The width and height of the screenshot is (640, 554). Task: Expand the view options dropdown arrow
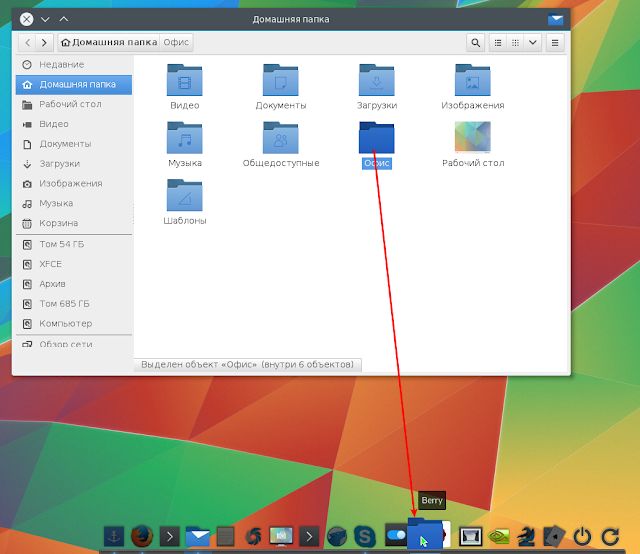(533, 42)
